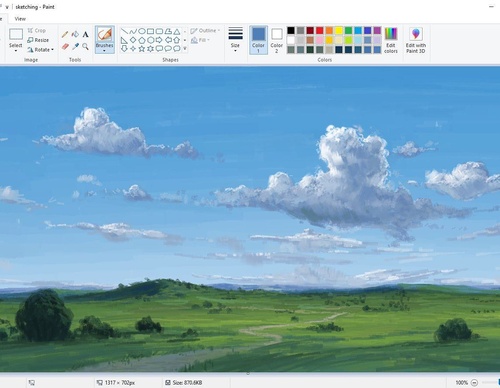Select the Up arrow shape
Screen dimensions: 500x388
(x=177, y=40)
